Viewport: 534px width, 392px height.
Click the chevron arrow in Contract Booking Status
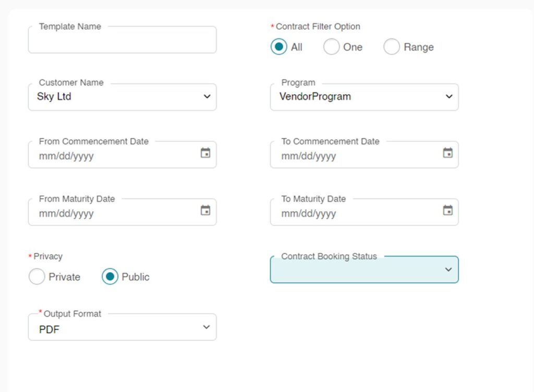(x=448, y=269)
